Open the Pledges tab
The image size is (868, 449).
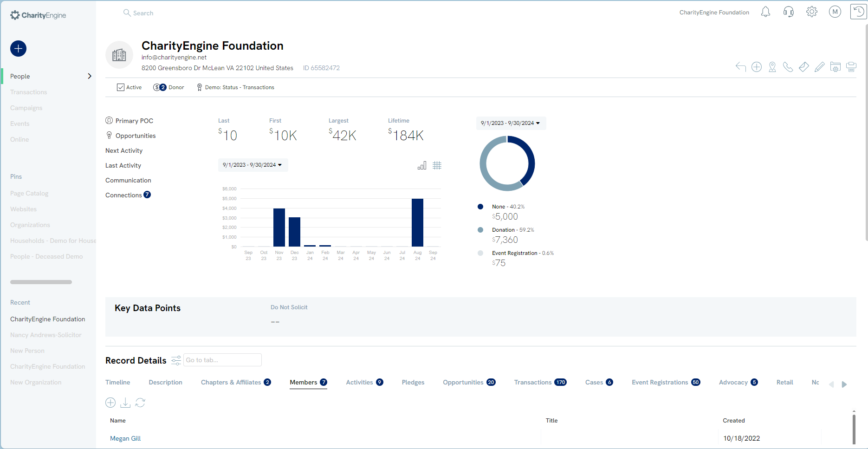(413, 382)
